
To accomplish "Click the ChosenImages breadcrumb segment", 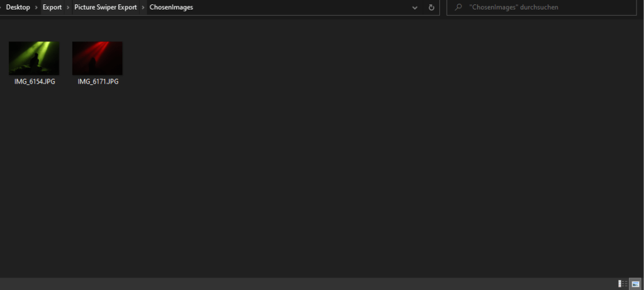I will pos(171,8).
